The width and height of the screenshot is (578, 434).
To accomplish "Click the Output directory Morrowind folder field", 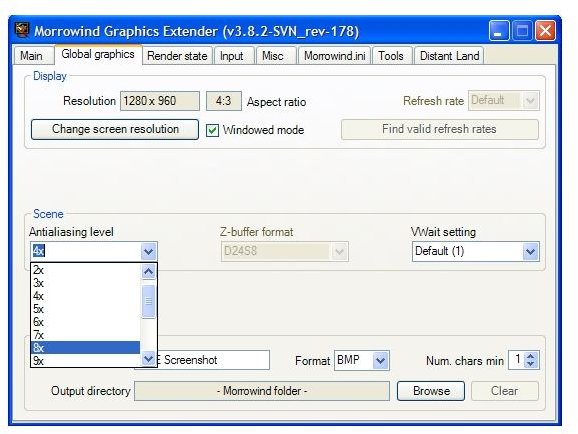I will click(262, 391).
